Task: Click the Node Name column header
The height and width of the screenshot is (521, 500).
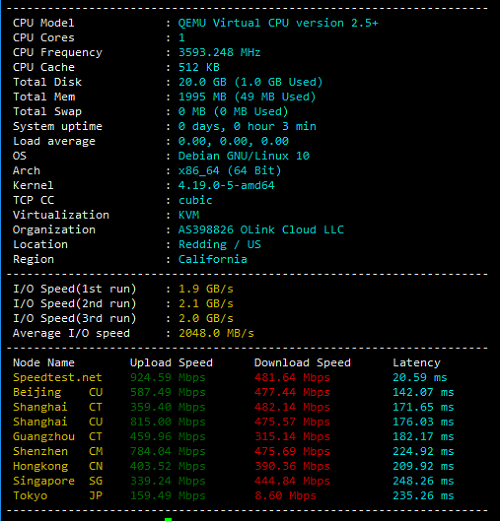Action: (44, 363)
